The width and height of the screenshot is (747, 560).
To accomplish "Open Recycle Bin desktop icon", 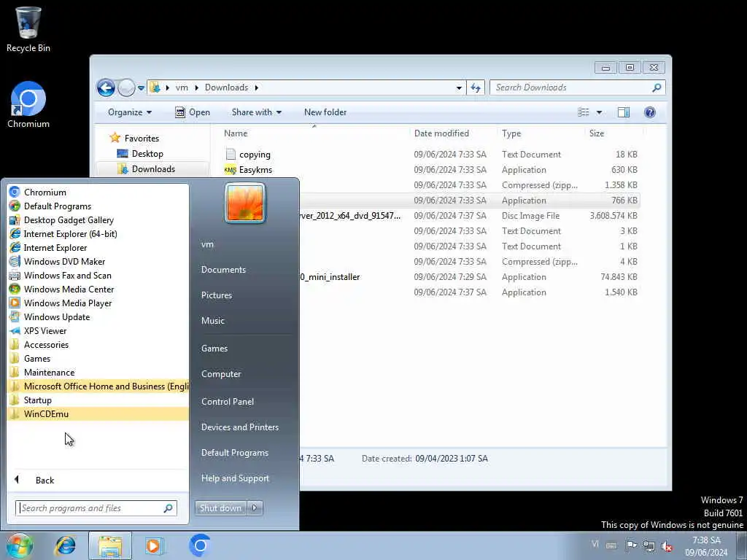I will 28,29.
